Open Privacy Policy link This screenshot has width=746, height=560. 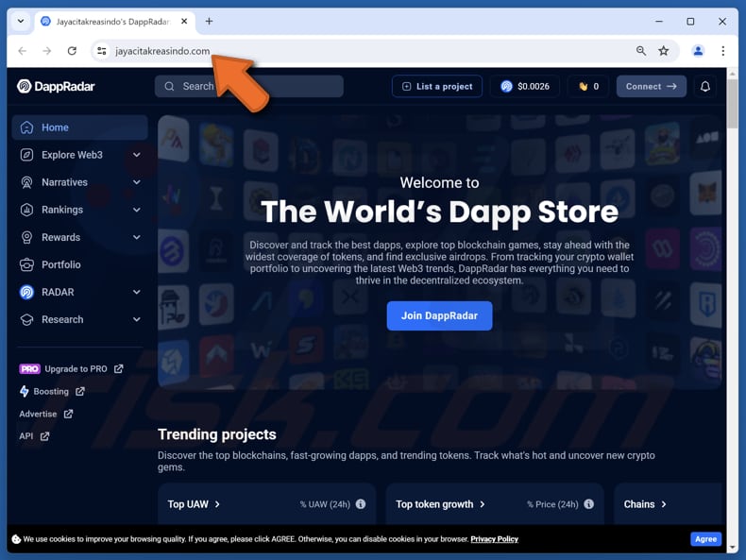(494, 539)
